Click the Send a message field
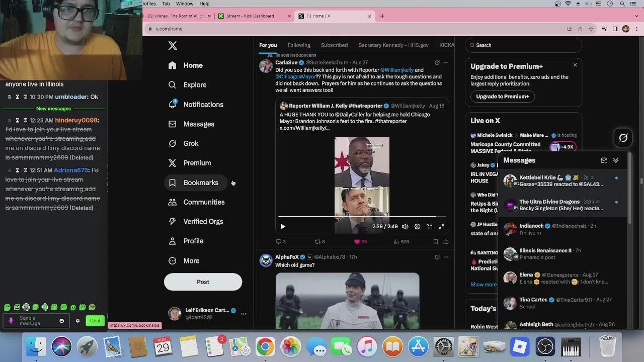The image size is (644, 362). click(x=36, y=321)
